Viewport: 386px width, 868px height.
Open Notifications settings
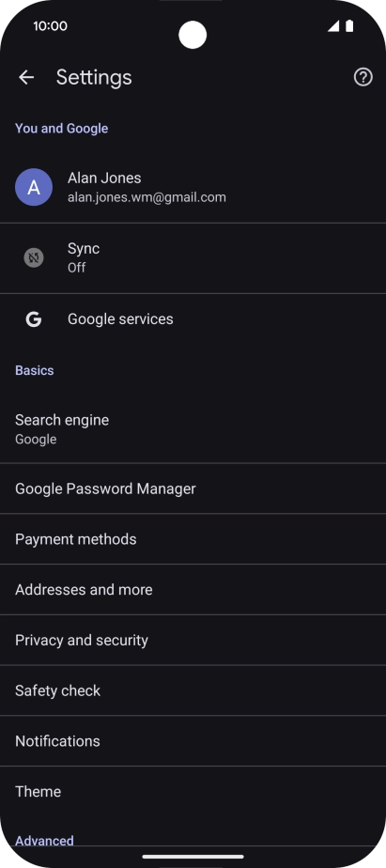pos(193,740)
